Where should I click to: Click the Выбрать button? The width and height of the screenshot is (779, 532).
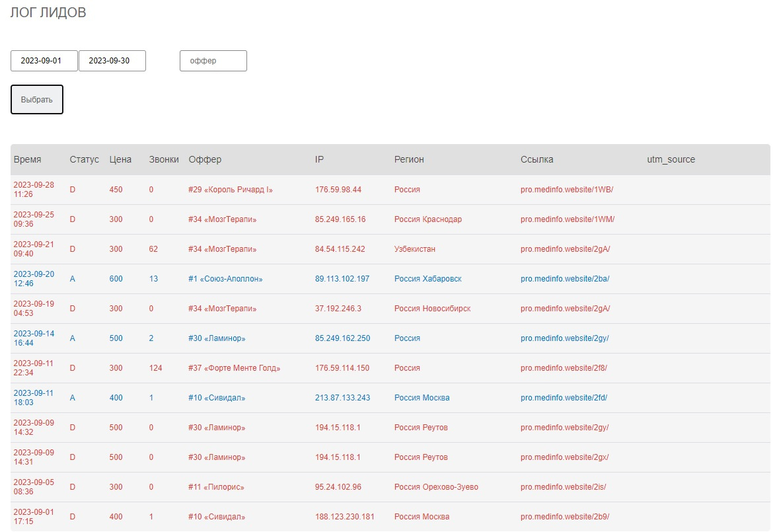(x=37, y=99)
